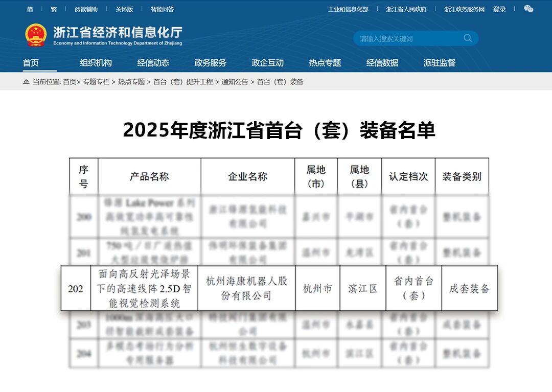552x392 pixels.
Task: Go to 浙江省人民政府 site
Action: coord(406,9)
